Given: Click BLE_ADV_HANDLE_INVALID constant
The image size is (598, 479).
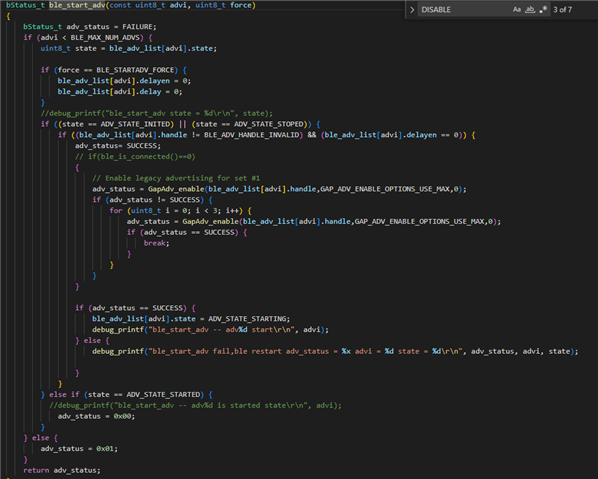Looking at the screenshot, I should pos(251,135).
